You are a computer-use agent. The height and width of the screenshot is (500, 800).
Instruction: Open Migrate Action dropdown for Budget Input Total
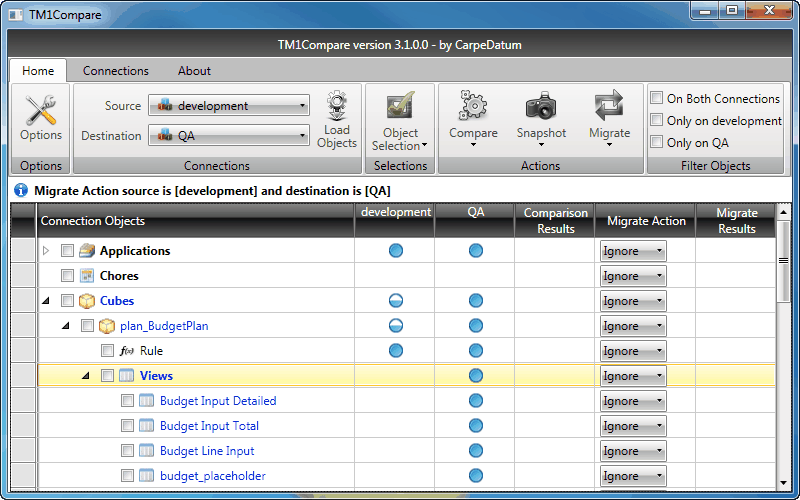pyautogui.click(x=633, y=426)
